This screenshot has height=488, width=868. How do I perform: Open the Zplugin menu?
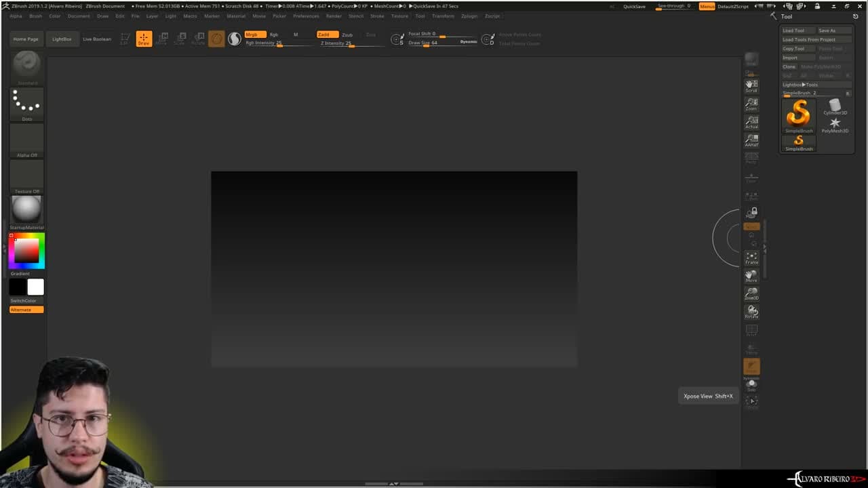[469, 16]
